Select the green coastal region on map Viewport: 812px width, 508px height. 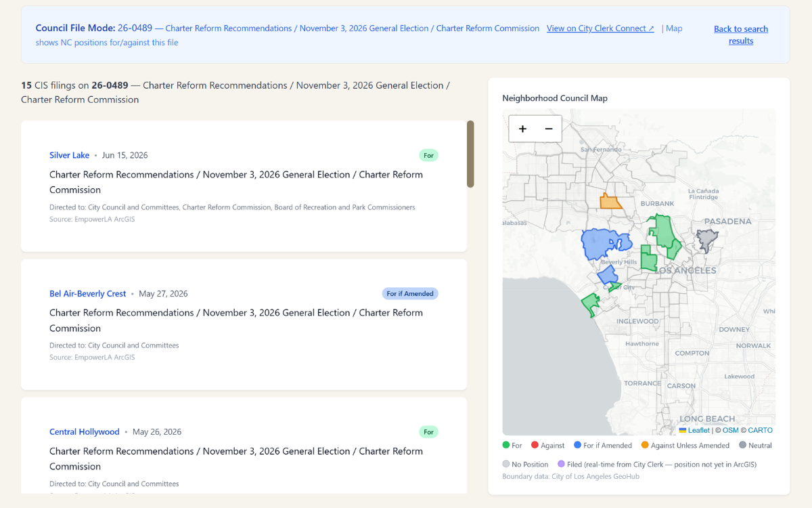pos(590,304)
